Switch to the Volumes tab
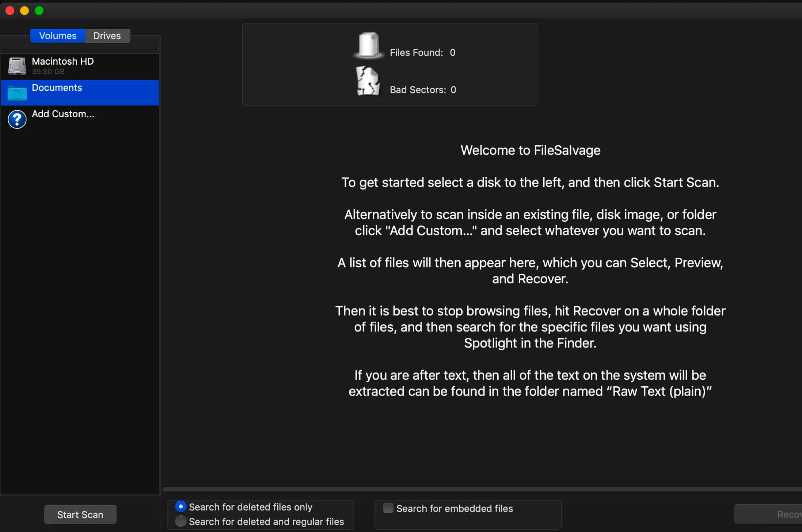 [x=58, y=36]
